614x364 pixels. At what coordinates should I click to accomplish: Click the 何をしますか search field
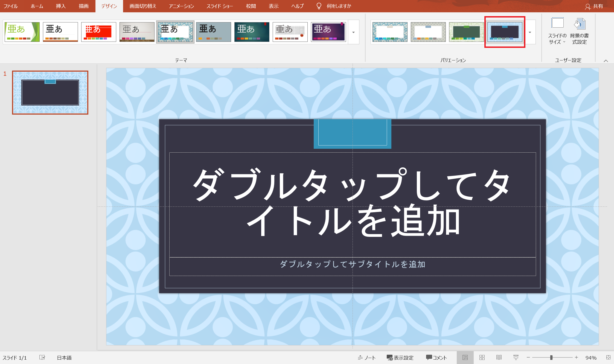tap(339, 6)
